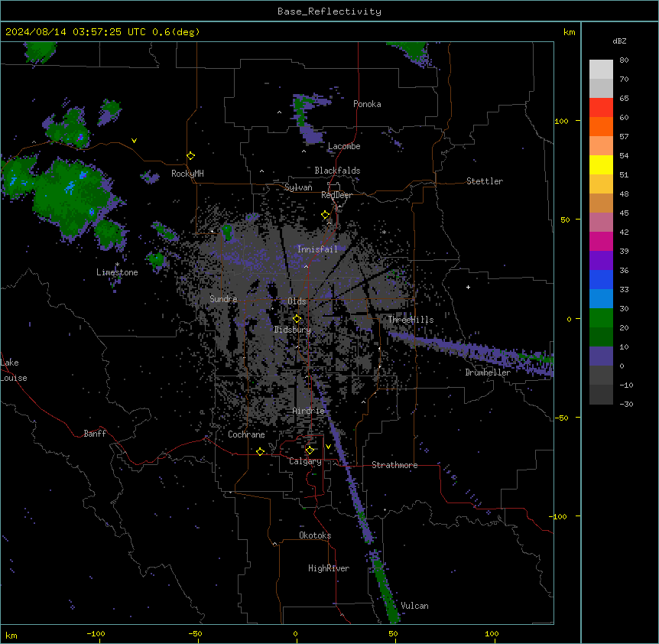Viewport: 659px width, 644px height.
Task: Select the Strathmore label
Action: (394, 465)
